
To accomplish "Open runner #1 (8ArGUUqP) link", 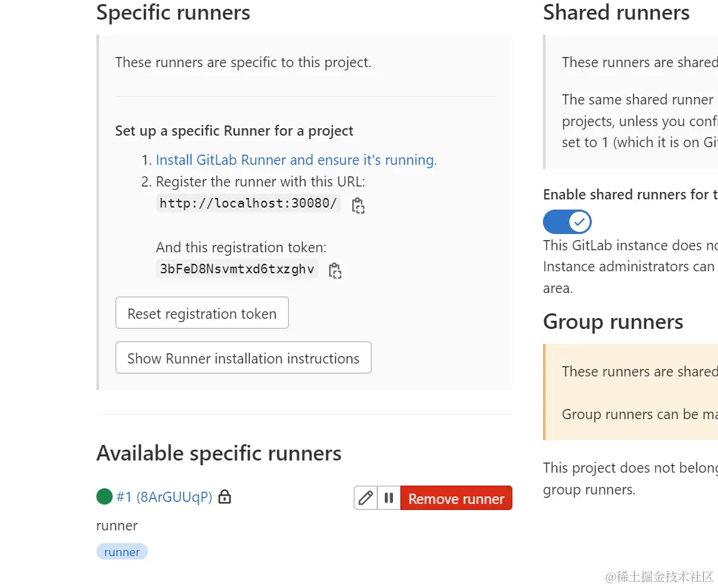I will click(164, 497).
